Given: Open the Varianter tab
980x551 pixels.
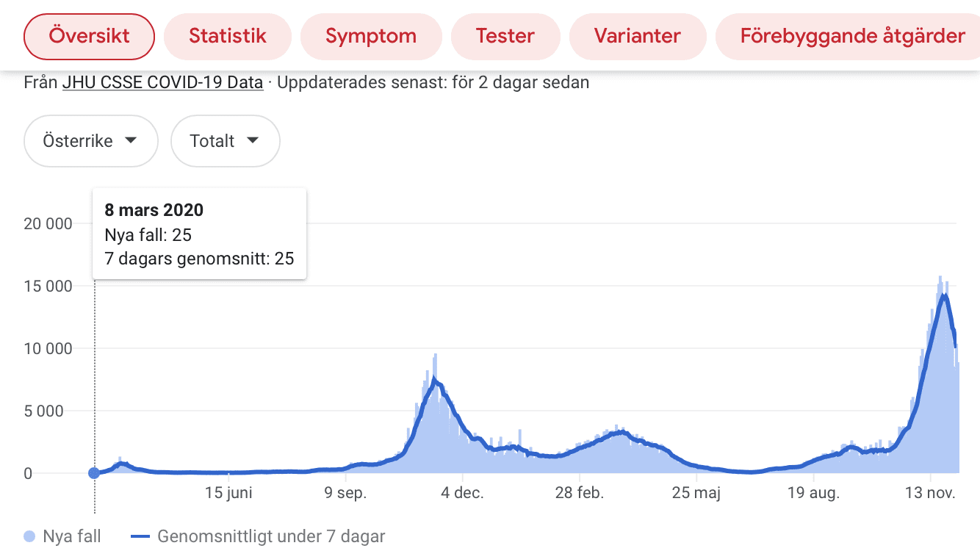Looking at the screenshot, I should pyautogui.click(x=638, y=36).
